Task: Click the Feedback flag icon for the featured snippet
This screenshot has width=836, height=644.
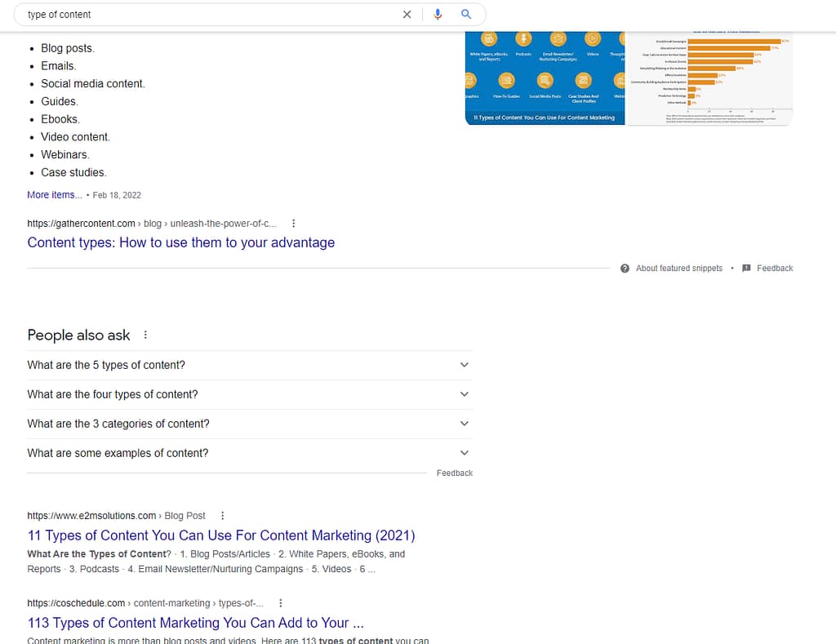Action: 746,269
